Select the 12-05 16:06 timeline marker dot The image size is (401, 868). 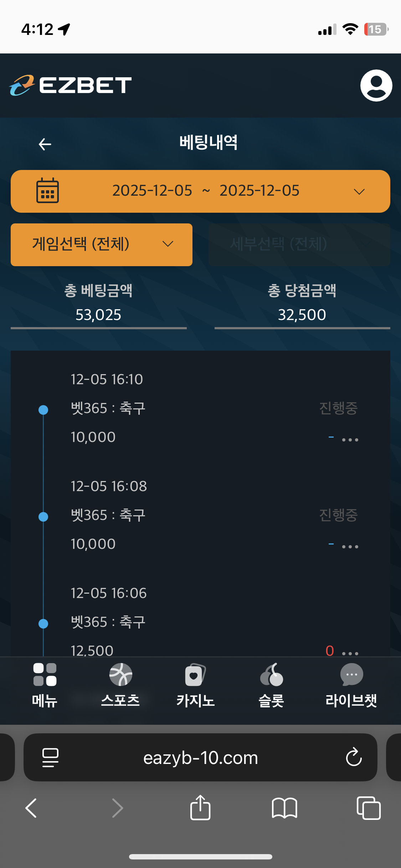click(x=43, y=624)
